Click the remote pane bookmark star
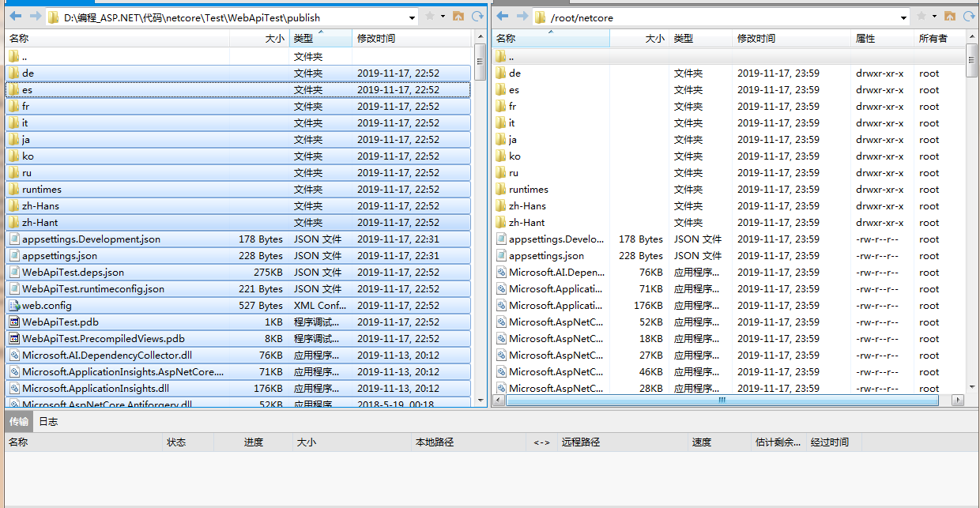Screen dimensions: 980x508 [x=922, y=17]
